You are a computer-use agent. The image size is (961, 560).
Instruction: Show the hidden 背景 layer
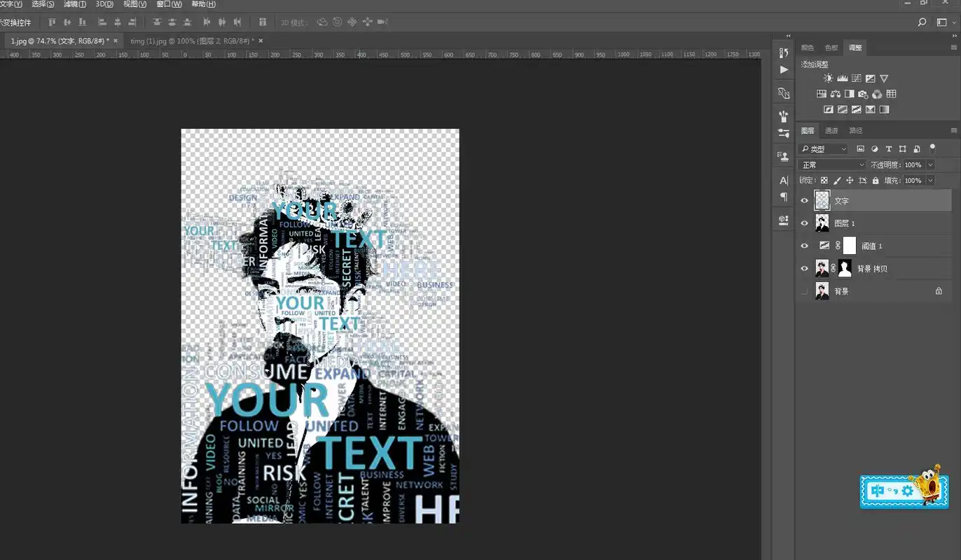(804, 291)
